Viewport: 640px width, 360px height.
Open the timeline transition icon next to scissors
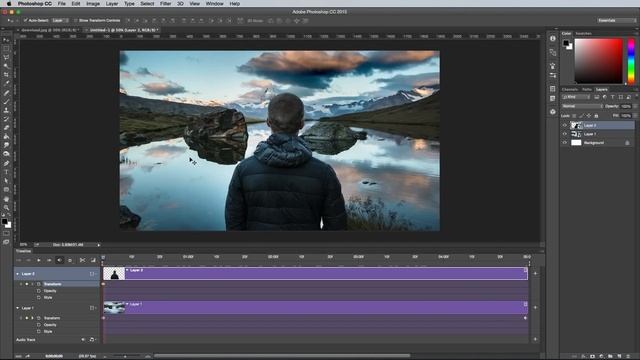(93, 260)
